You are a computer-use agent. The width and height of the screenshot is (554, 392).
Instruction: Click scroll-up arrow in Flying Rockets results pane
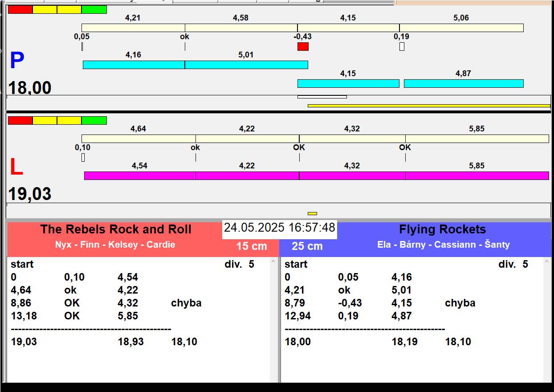point(547,262)
